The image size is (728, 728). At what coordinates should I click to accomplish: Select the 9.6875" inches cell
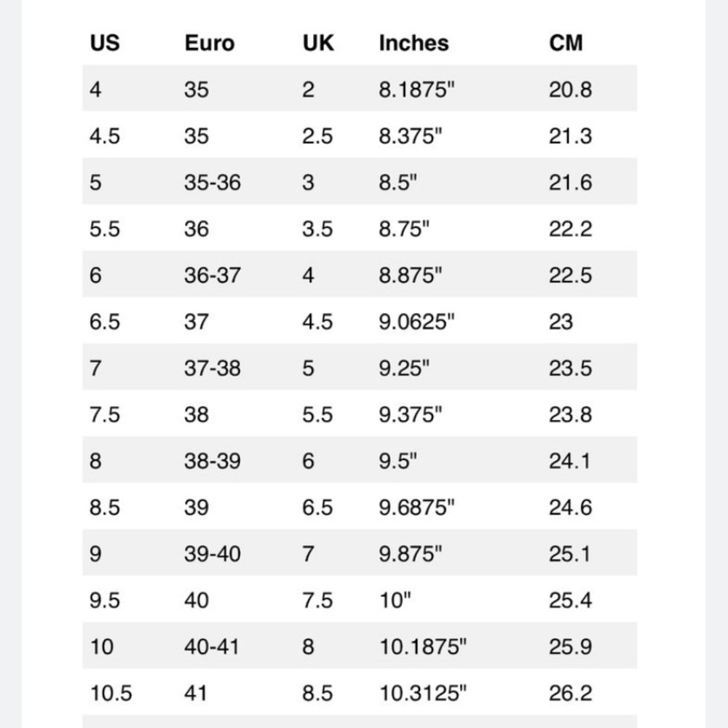point(416,507)
